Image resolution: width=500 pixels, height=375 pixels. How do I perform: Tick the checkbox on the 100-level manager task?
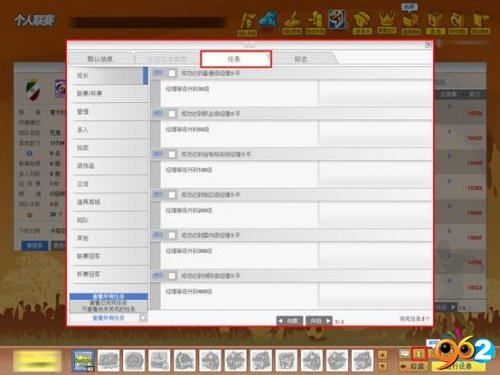point(172,154)
